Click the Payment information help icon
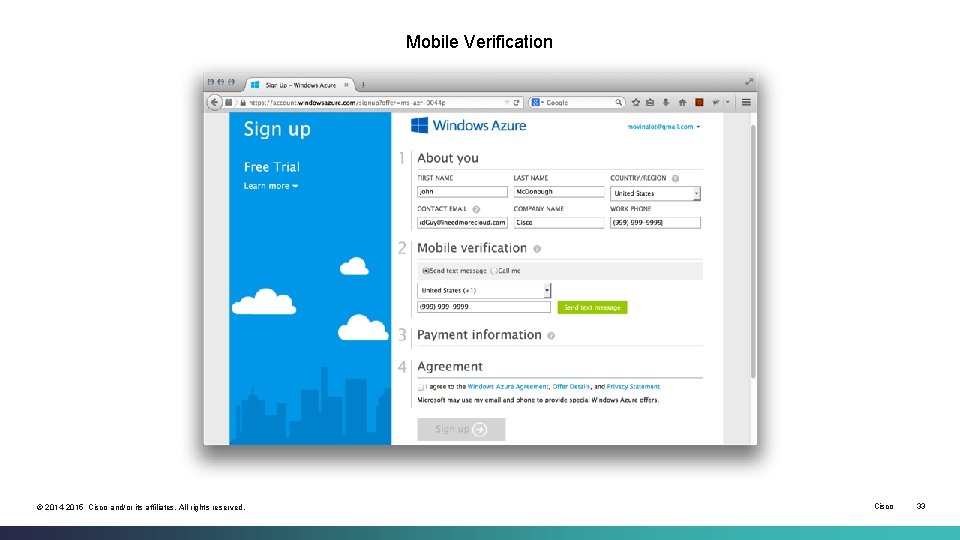The width and height of the screenshot is (960, 540). click(551, 336)
